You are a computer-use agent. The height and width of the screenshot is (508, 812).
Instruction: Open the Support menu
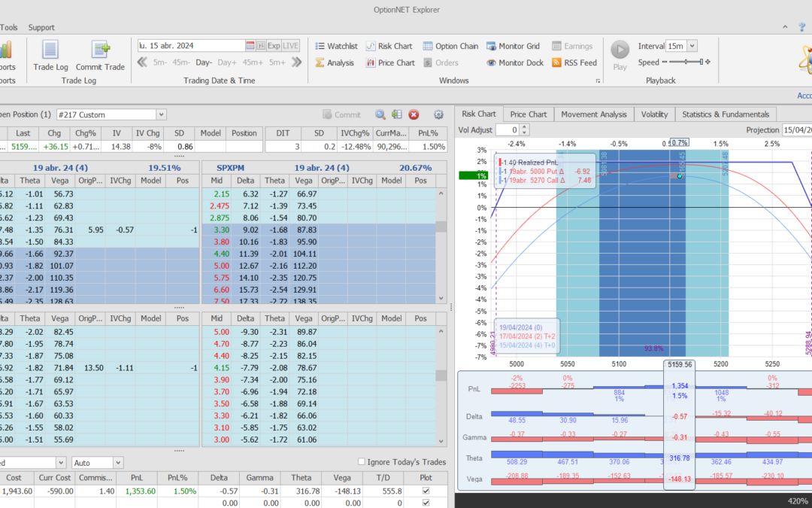41,28
